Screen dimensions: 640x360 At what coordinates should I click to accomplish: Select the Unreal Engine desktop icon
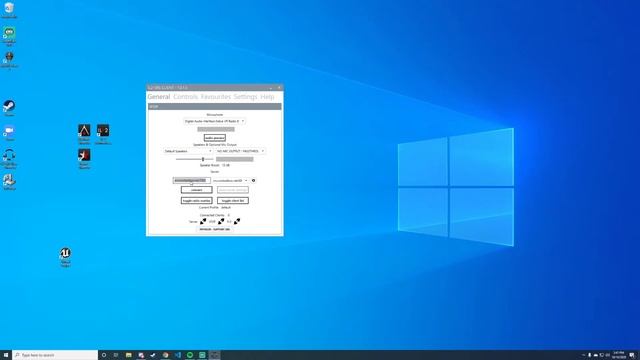pyautogui.click(x=65, y=257)
